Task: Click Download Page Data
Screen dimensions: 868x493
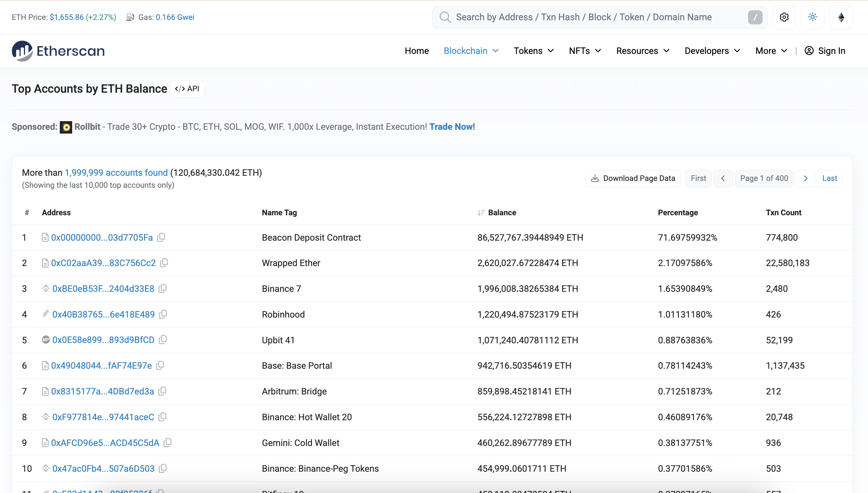Action: point(633,179)
